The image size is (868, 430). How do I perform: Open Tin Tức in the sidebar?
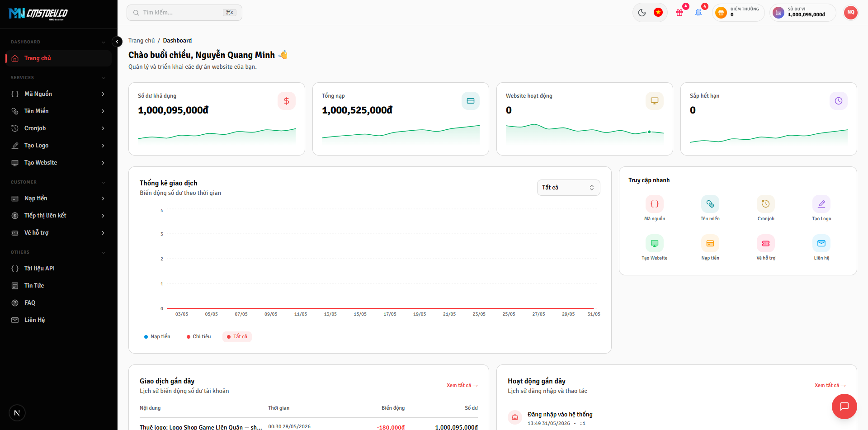[x=59, y=286]
